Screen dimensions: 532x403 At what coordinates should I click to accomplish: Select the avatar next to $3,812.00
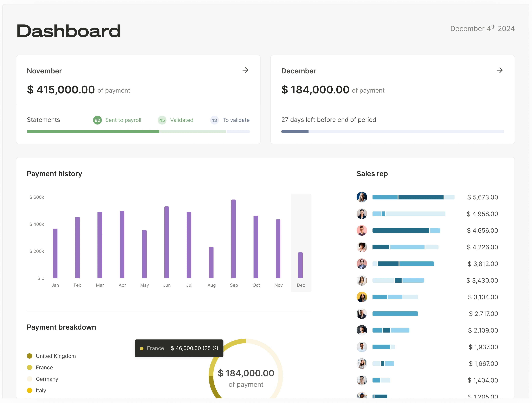pyautogui.click(x=362, y=263)
